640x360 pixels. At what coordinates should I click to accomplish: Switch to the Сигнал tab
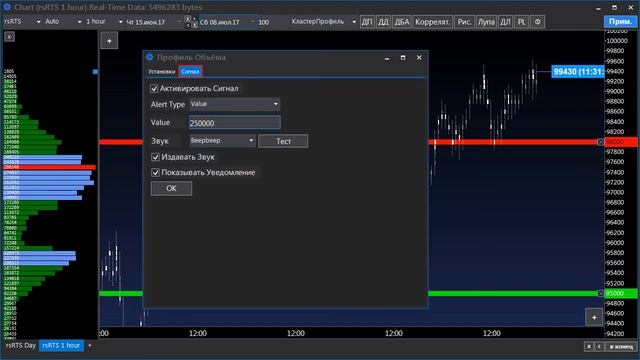[x=190, y=71]
